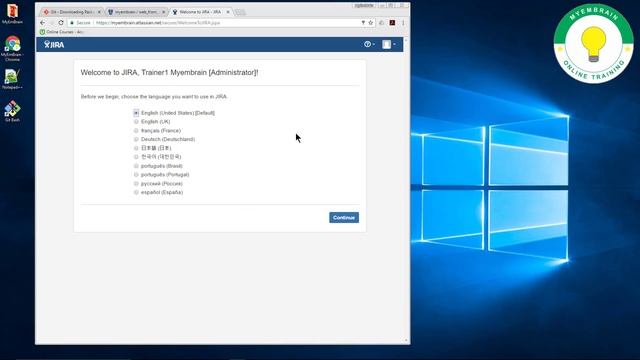Screen dimensions: 640x360
Task: Close the Git Downloading Package tab
Action: (99, 12)
